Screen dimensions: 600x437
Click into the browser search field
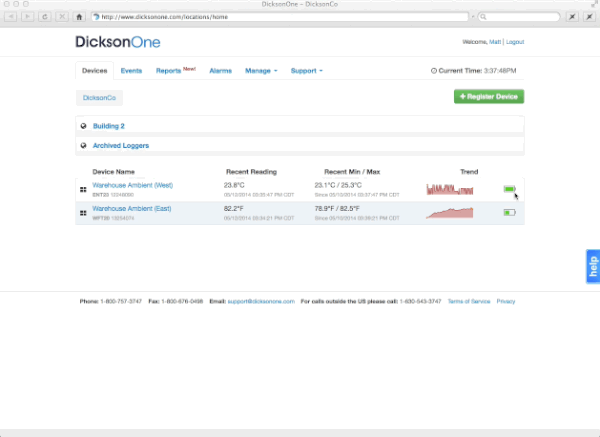[519, 17]
